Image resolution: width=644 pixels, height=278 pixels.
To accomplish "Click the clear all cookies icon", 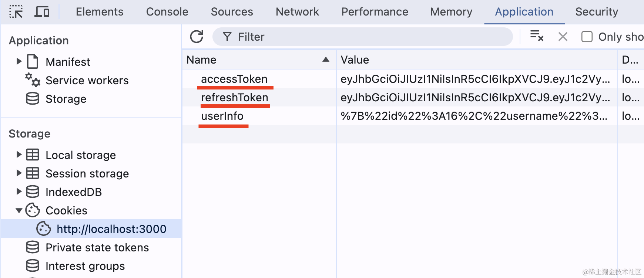I will point(537,36).
